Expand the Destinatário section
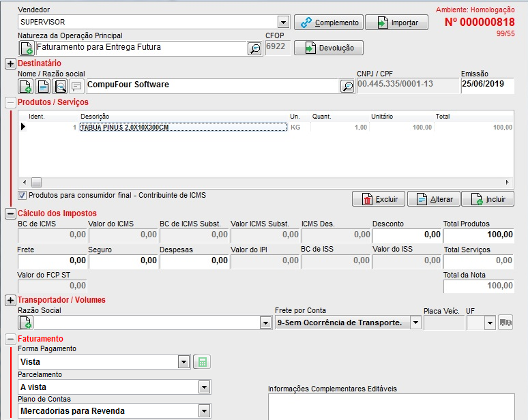 click(x=10, y=64)
